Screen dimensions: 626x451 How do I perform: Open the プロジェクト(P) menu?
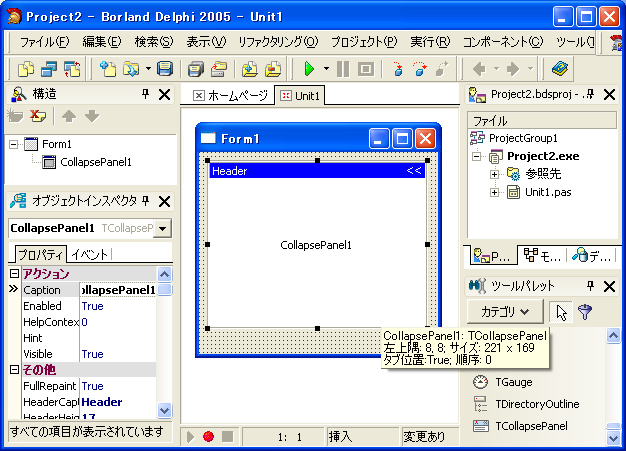coord(364,42)
